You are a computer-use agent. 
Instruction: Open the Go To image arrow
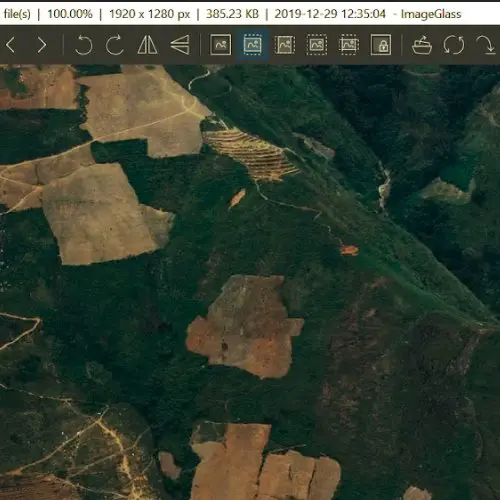pyautogui.click(x=486, y=45)
